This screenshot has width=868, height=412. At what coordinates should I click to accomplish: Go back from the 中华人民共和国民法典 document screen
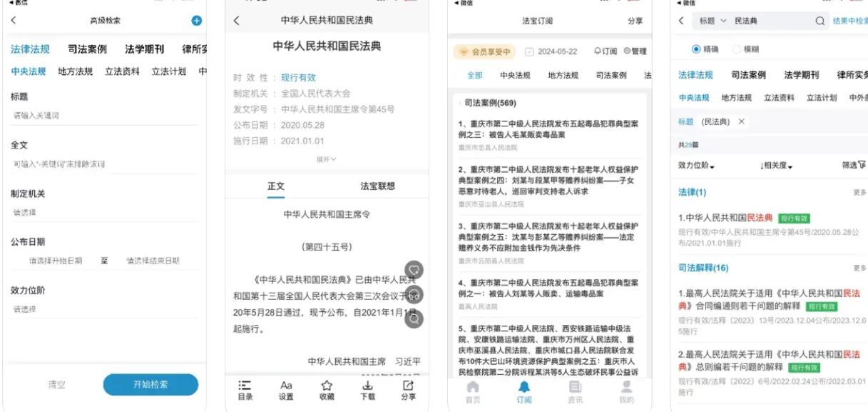[237, 21]
